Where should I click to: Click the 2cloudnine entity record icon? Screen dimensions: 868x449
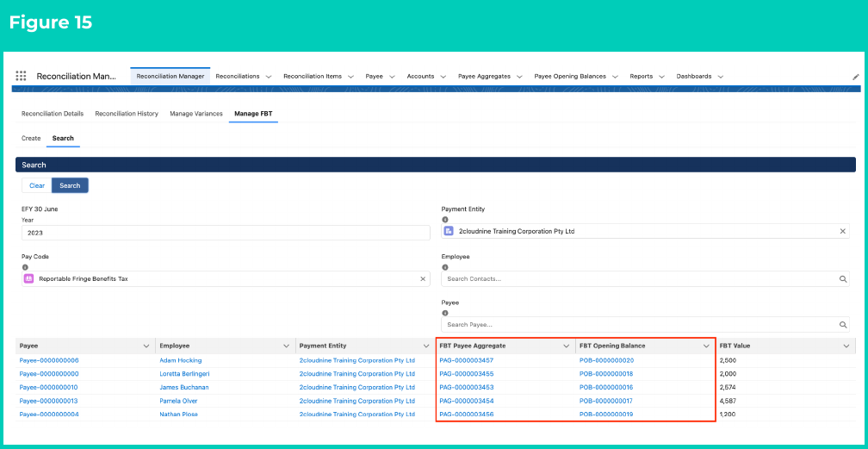[x=449, y=231]
